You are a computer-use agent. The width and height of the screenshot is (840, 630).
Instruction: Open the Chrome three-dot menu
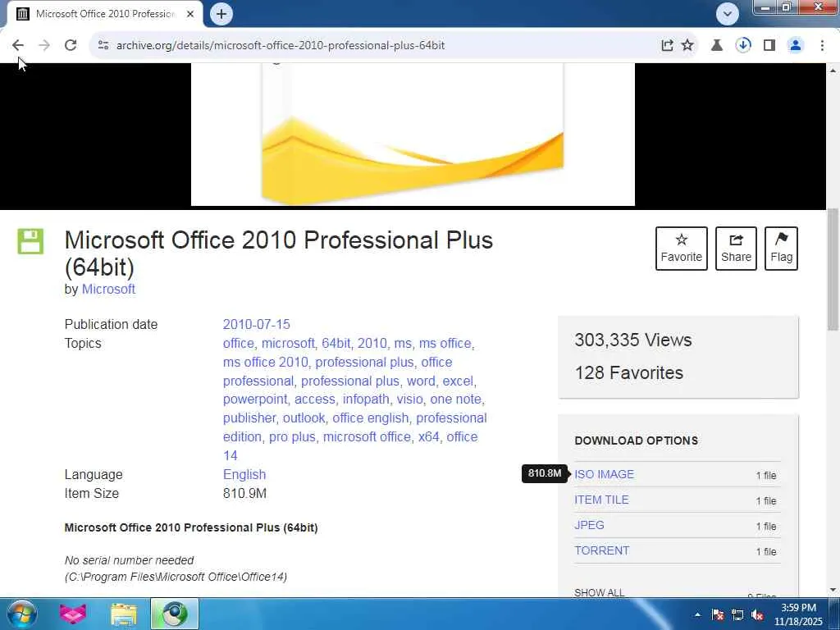pyautogui.click(x=822, y=46)
